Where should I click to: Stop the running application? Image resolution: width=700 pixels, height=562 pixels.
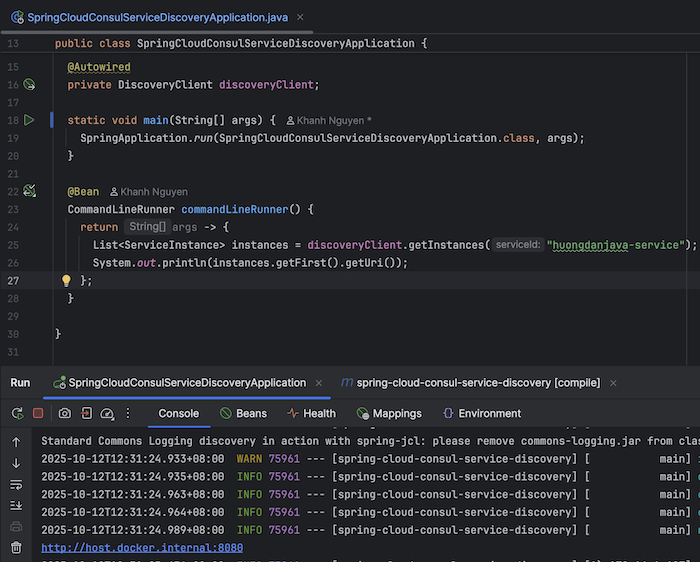pos(38,413)
